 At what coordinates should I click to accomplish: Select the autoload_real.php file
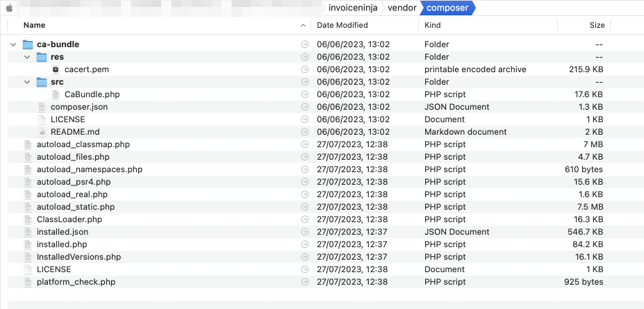[72, 194]
